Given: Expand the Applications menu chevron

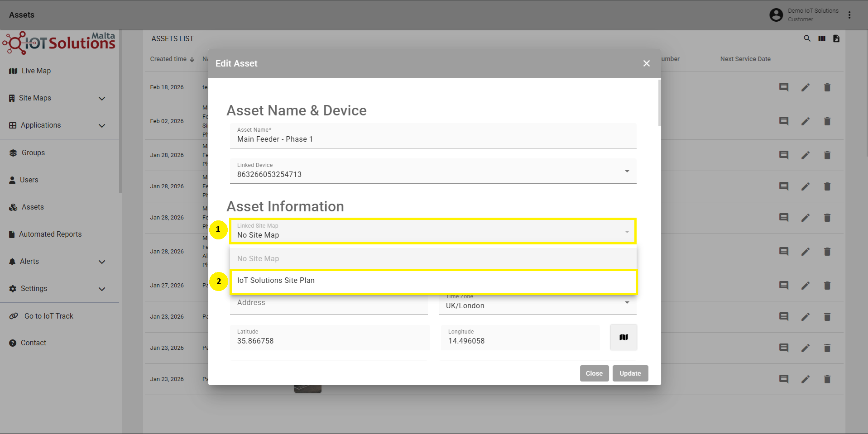Looking at the screenshot, I should tap(102, 125).
